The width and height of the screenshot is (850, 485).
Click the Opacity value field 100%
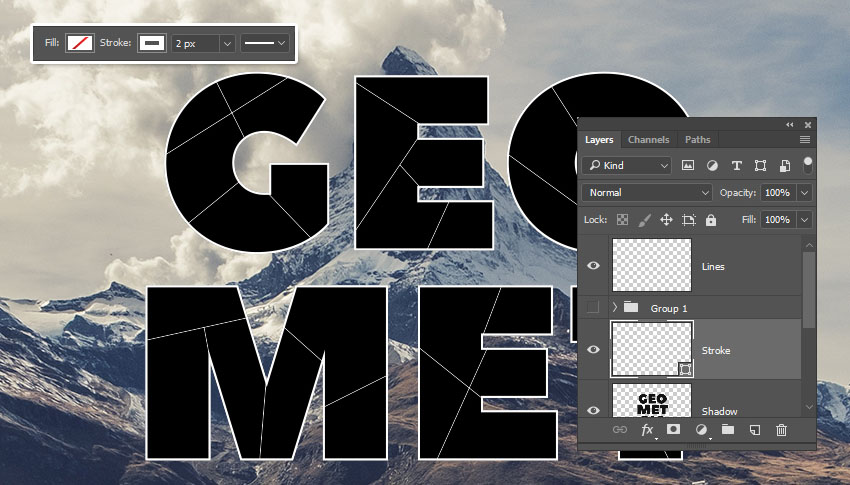pos(778,192)
